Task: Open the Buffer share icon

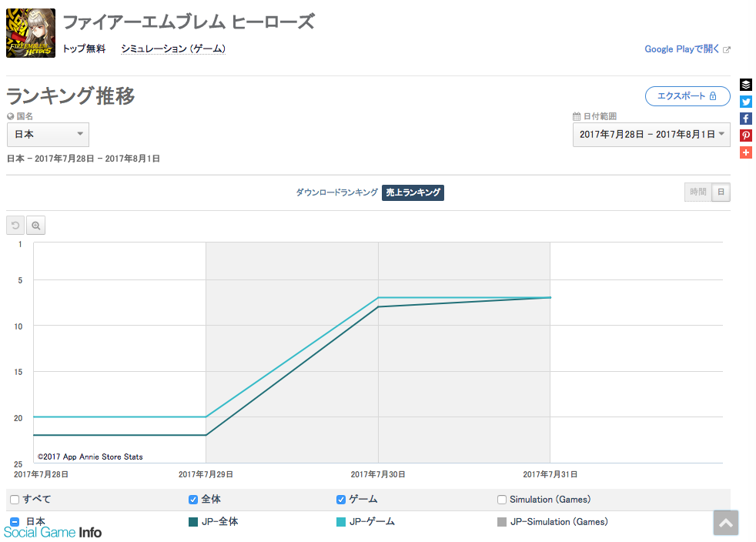Action: pos(746,85)
